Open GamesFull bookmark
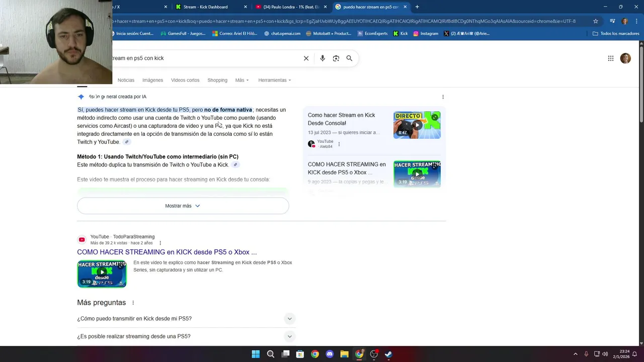Screen dimensions: 644x362 coord(183,34)
